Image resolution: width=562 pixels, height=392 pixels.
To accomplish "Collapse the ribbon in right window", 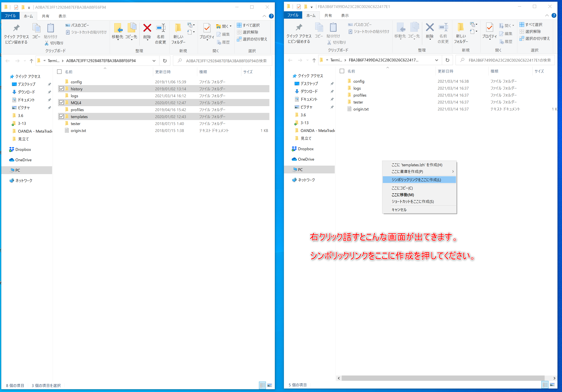I will 547,15.
